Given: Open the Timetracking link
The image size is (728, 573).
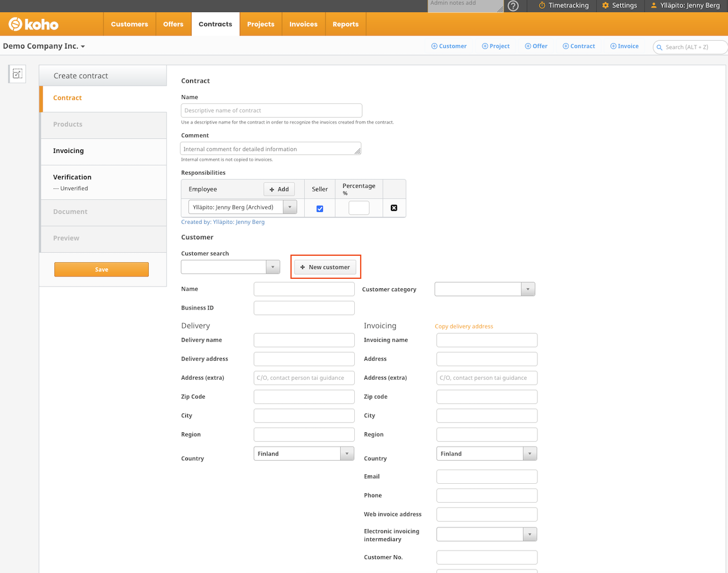Looking at the screenshot, I should (x=564, y=5).
